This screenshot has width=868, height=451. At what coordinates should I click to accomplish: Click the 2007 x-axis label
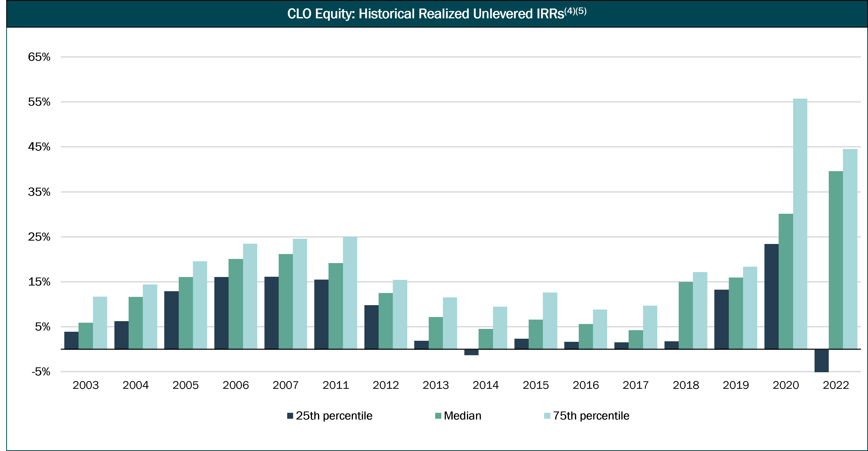[285, 385]
